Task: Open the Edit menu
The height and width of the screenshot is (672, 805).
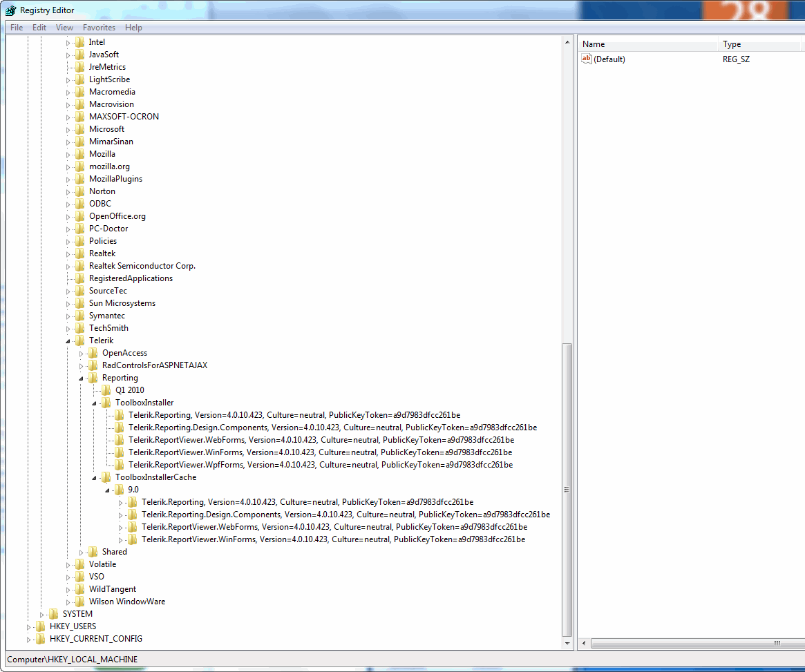Action: point(39,28)
